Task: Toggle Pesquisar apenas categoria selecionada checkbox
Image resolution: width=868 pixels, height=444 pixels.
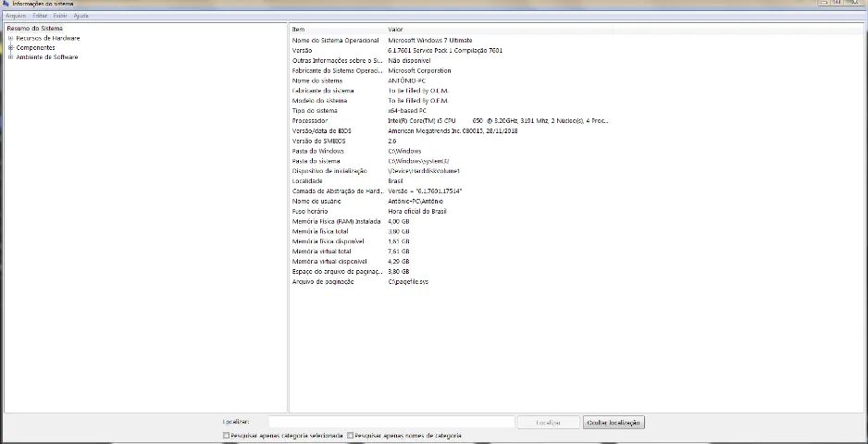Action: click(x=226, y=436)
